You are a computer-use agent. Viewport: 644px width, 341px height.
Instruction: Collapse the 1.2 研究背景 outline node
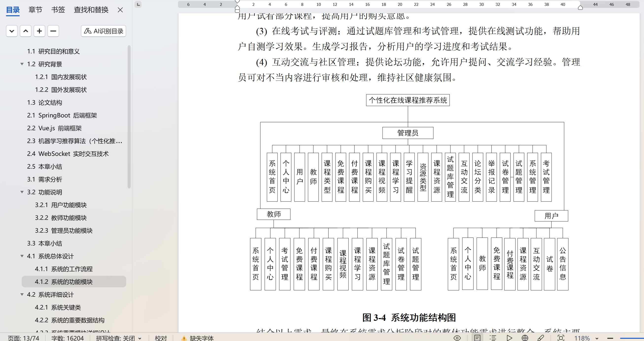click(x=22, y=64)
